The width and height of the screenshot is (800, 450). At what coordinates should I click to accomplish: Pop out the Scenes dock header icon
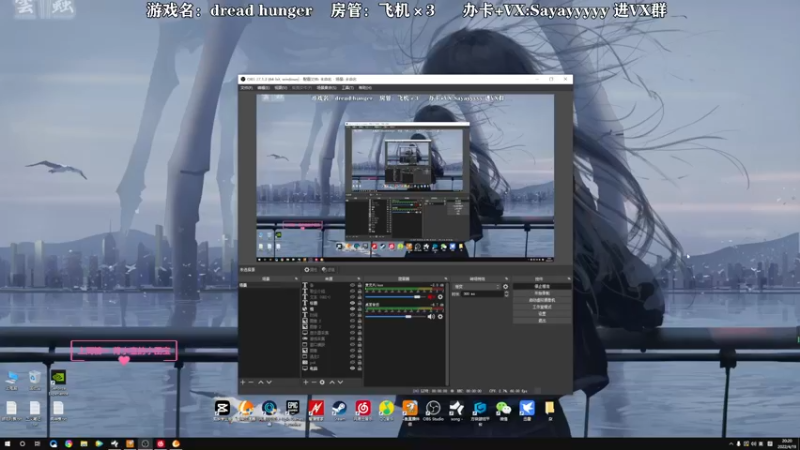(296, 279)
